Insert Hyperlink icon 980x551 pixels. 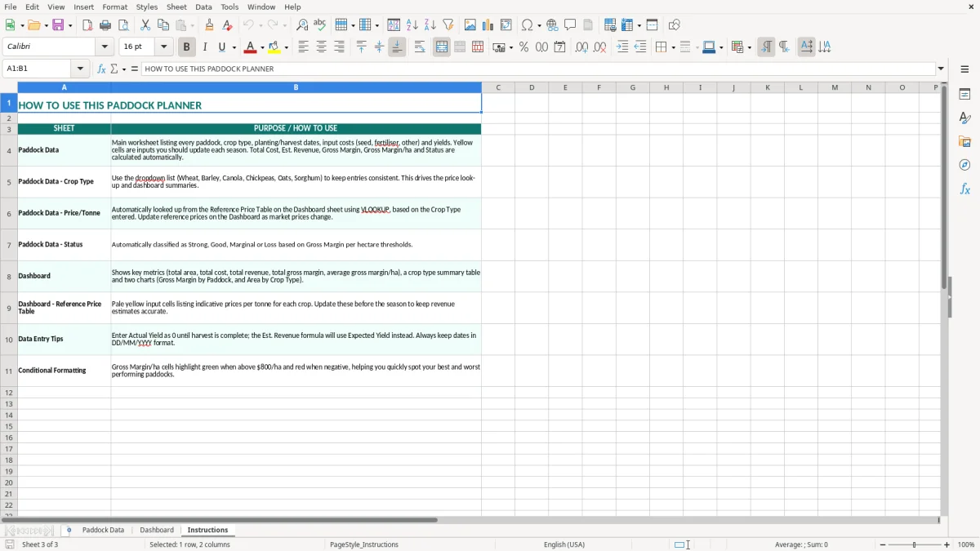coord(553,25)
